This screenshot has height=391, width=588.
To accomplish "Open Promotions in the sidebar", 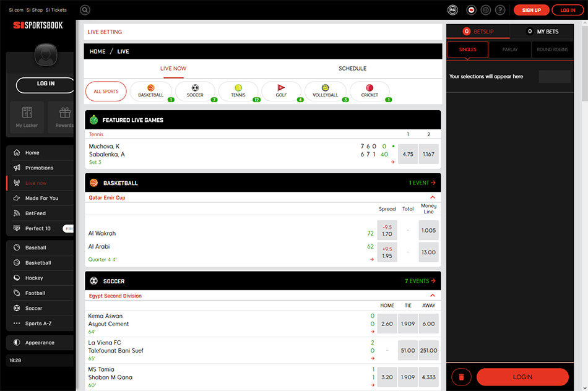I will click(40, 168).
